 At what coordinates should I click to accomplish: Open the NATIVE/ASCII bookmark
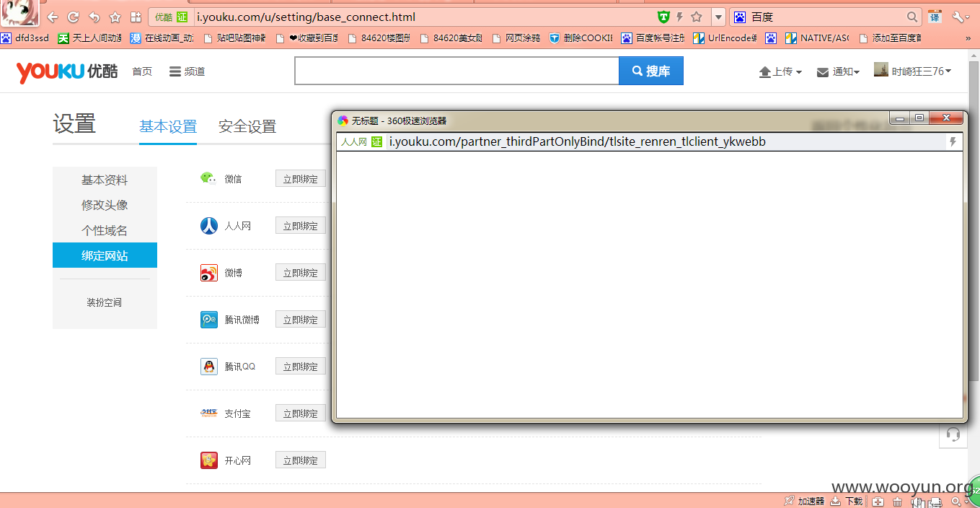817,38
